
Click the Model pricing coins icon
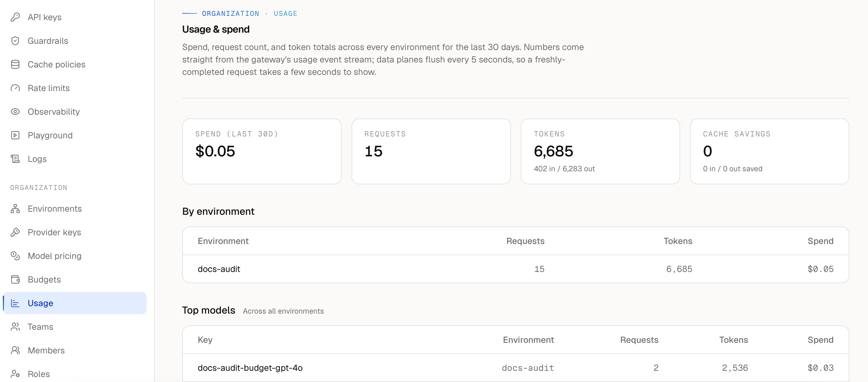point(15,255)
